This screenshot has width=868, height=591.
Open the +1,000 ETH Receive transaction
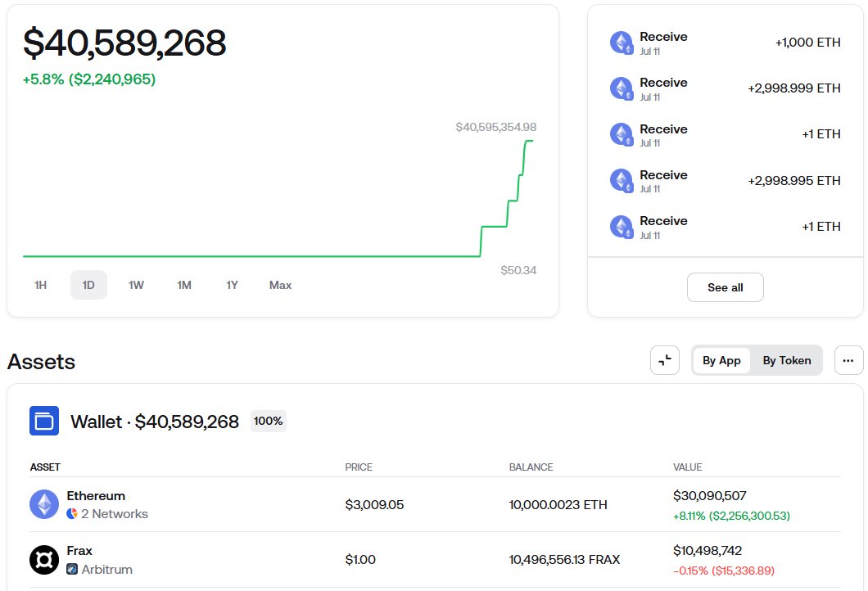click(726, 43)
